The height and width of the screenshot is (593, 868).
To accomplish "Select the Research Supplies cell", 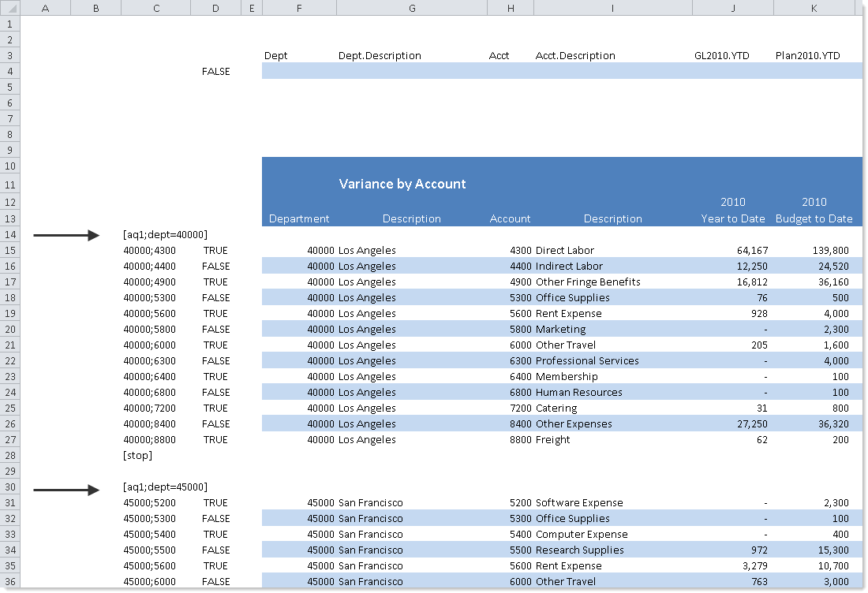I will (x=579, y=550).
